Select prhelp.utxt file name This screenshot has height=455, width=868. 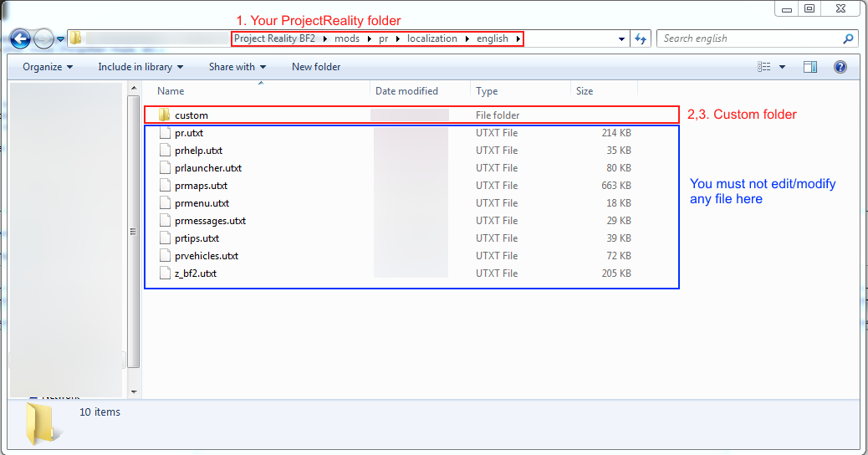click(199, 150)
